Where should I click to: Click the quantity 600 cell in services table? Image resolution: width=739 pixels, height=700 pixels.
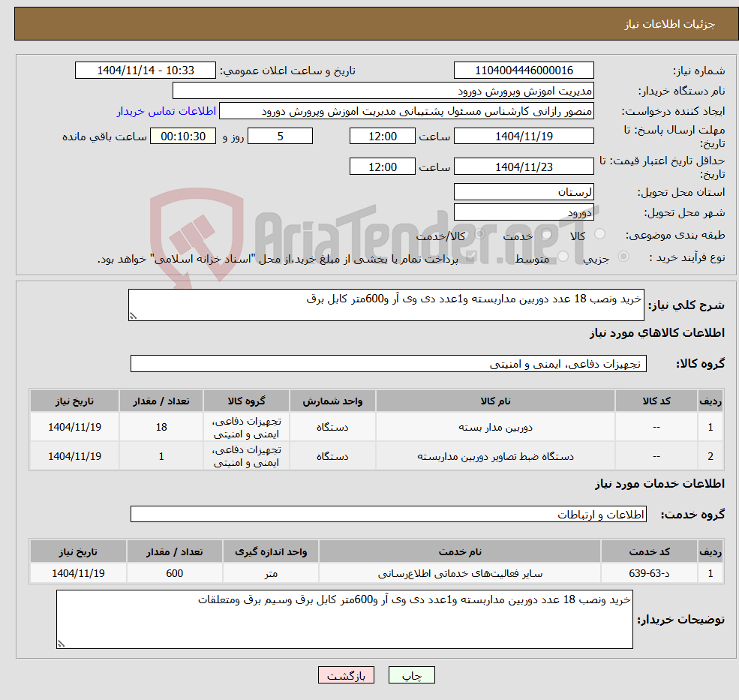pyautogui.click(x=174, y=573)
